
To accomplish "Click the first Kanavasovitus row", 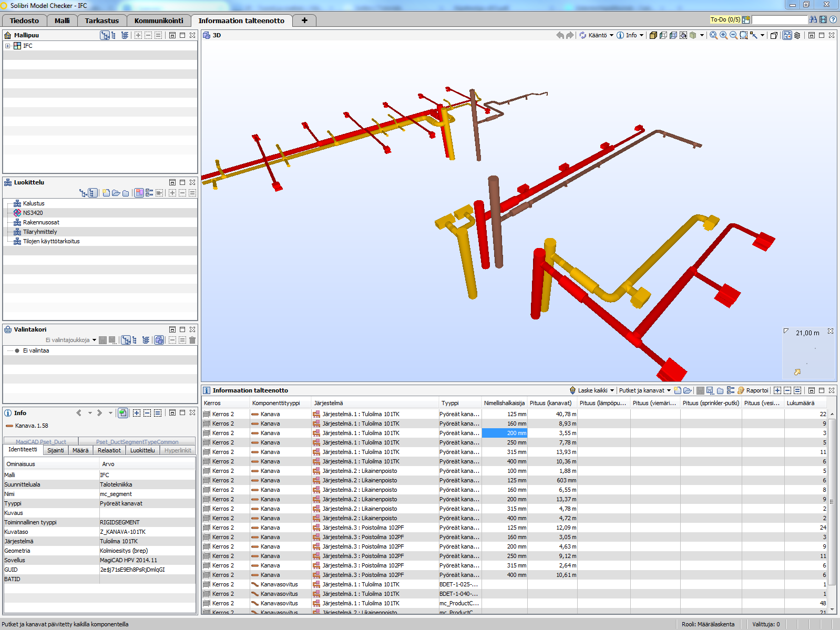I will coord(516,584).
